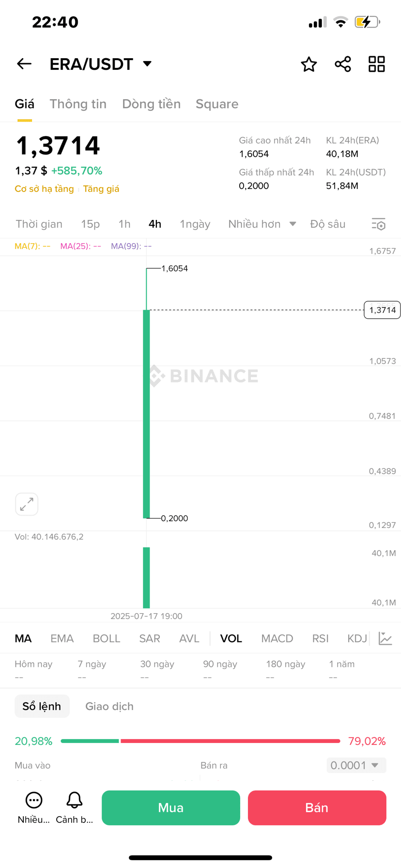
Task: Open the share icon
Action: click(x=343, y=64)
